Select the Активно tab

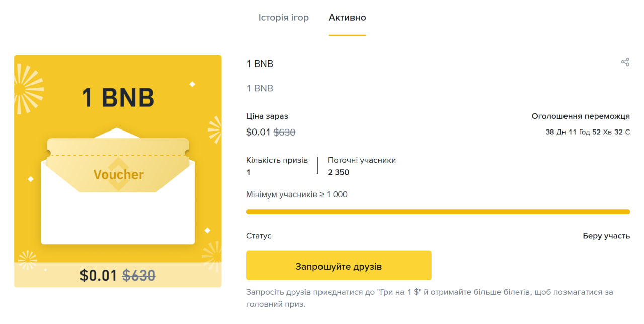347,17
